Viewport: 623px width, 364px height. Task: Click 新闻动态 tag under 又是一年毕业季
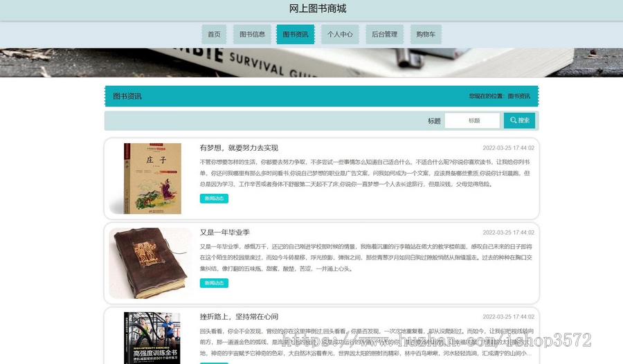(x=214, y=283)
